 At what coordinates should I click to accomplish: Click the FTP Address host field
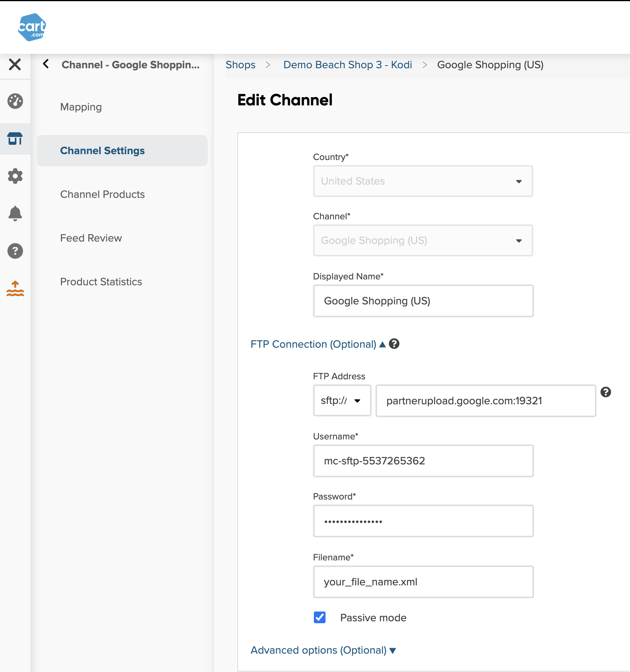(x=486, y=401)
